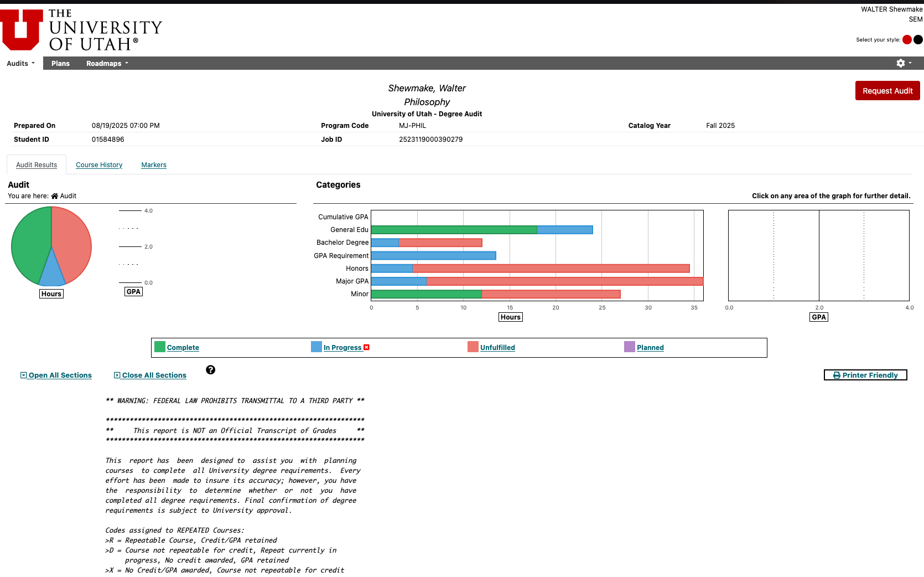Collapse all with Close All Sections
The width and height of the screenshot is (924, 577).
point(150,375)
